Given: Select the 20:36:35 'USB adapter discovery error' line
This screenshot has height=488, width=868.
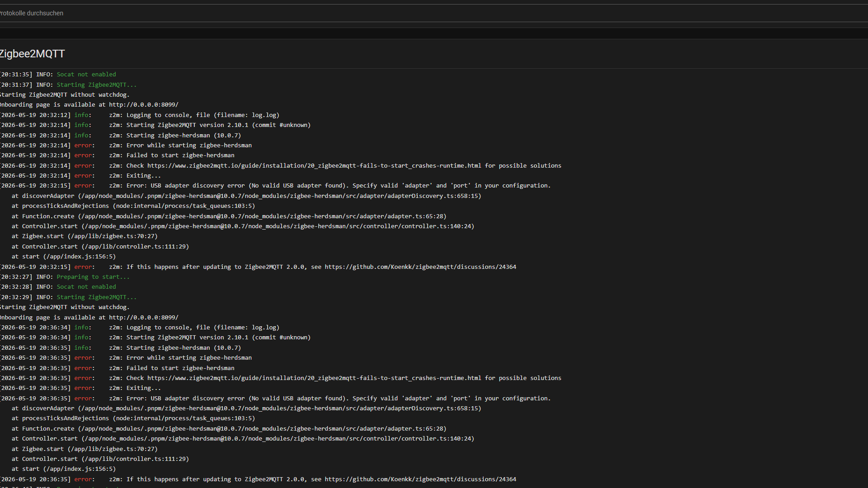Looking at the screenshot, I should 275,399.
